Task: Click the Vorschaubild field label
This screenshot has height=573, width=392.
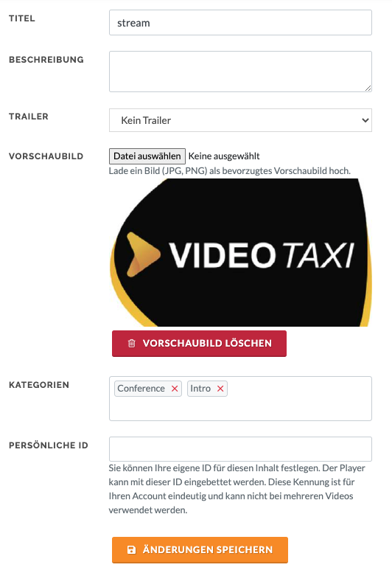Action: tap(46, 156)
